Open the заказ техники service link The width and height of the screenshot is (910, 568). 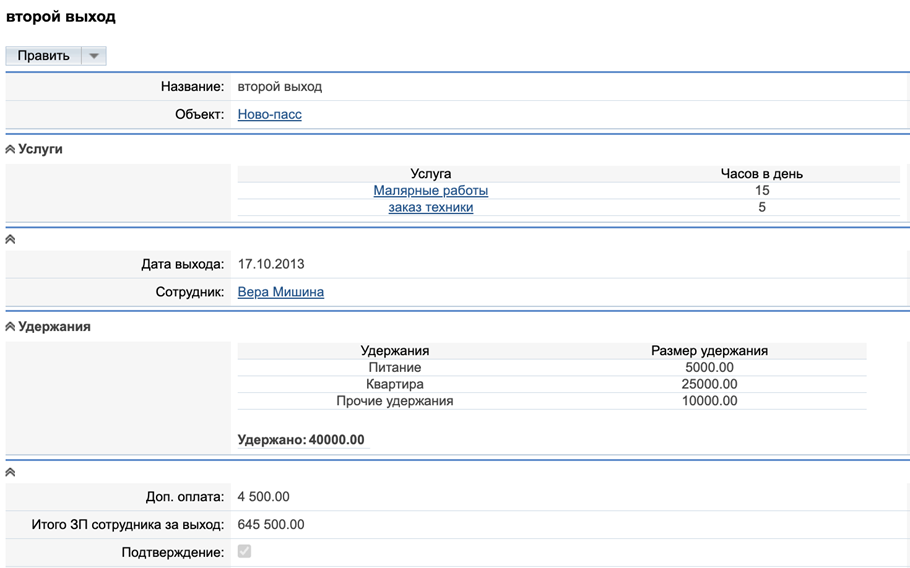430,208
